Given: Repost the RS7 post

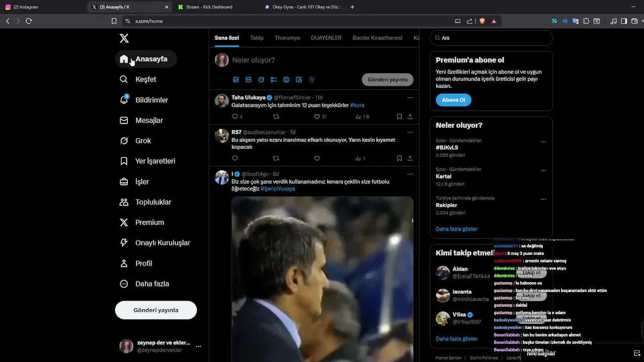Looking at the screenshot, I should pos(276,158).
